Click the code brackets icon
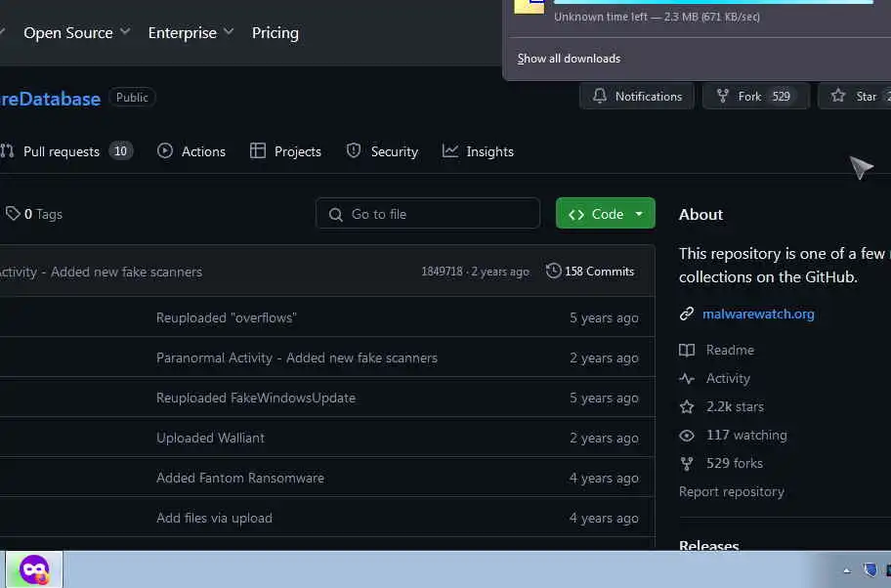891x588 pixels. [576, 214]
